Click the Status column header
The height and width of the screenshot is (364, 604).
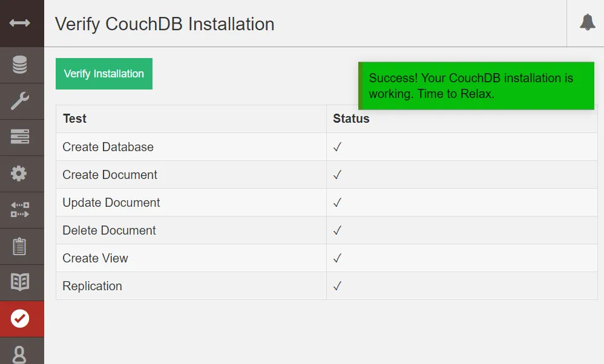tap(351, 119)
